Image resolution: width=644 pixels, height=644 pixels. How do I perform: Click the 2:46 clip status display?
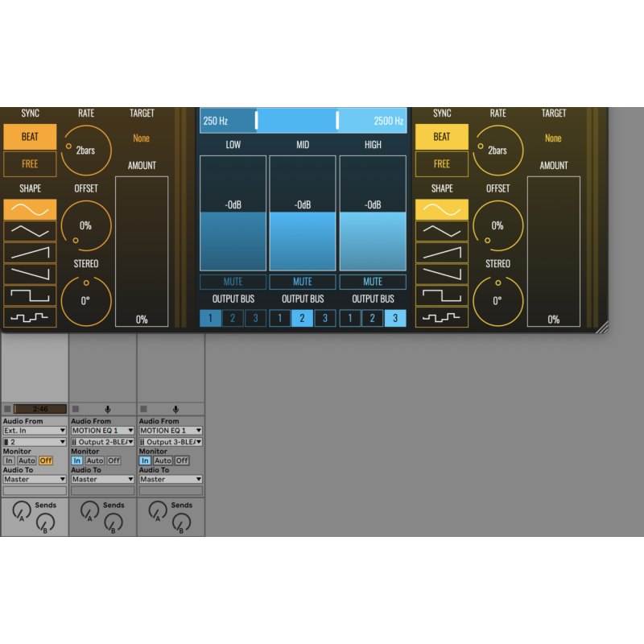[40, 409]
